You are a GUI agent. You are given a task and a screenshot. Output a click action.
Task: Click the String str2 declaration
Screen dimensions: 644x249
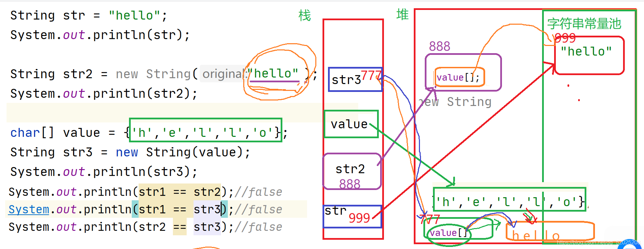pos(164,74)
